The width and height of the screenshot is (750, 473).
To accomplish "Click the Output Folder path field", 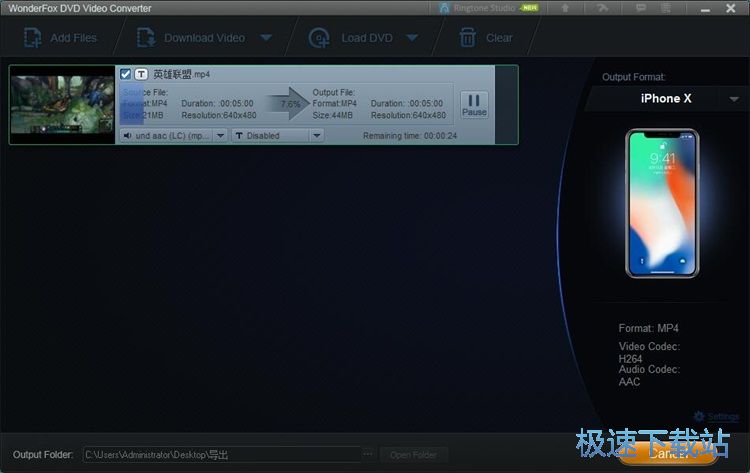I will pyautogui.click(x=222, y=455).
